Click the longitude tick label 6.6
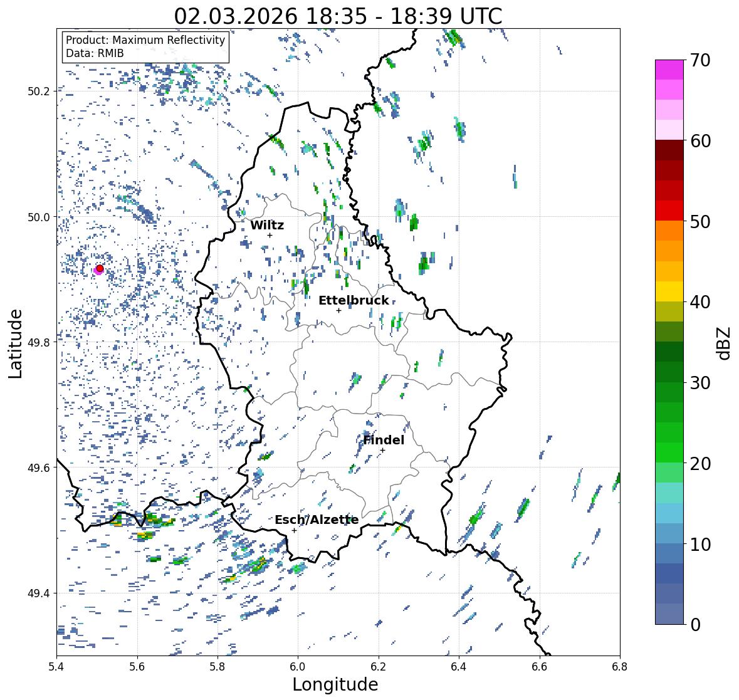 [x=540, y=667]
